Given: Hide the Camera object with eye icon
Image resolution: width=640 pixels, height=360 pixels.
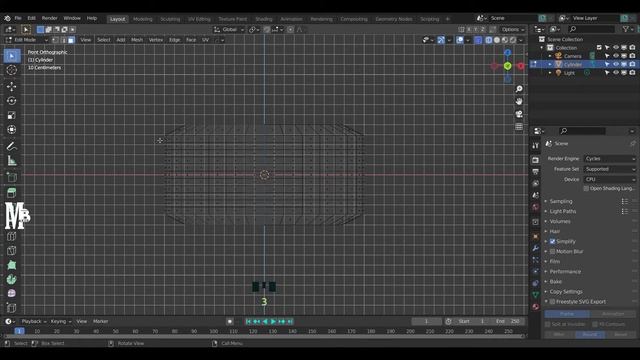Looking at the screenshot, I should click(616, 56).
